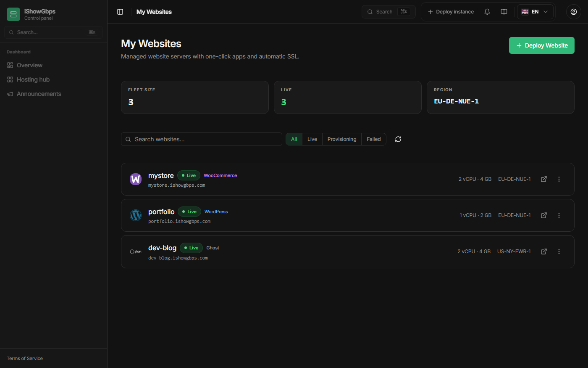Open the documentation book icon
Screen dimensions: 588x368
point(504,12)
